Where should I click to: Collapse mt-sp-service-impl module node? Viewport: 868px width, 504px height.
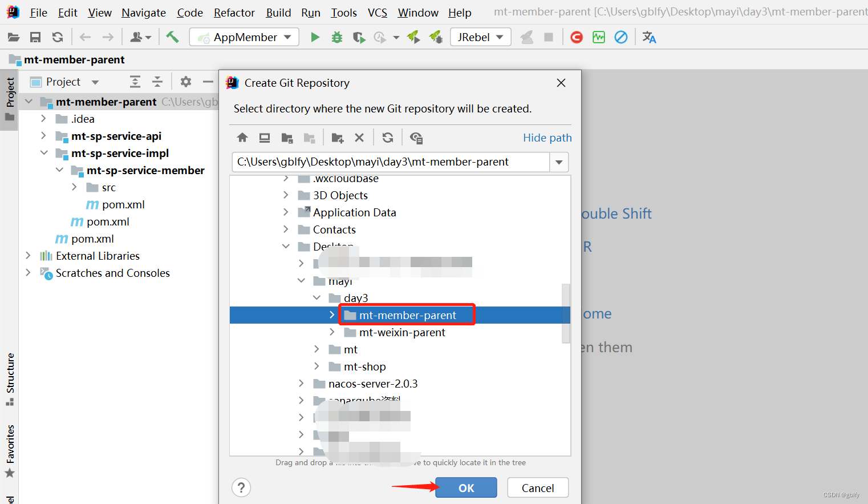coord(43,153)
